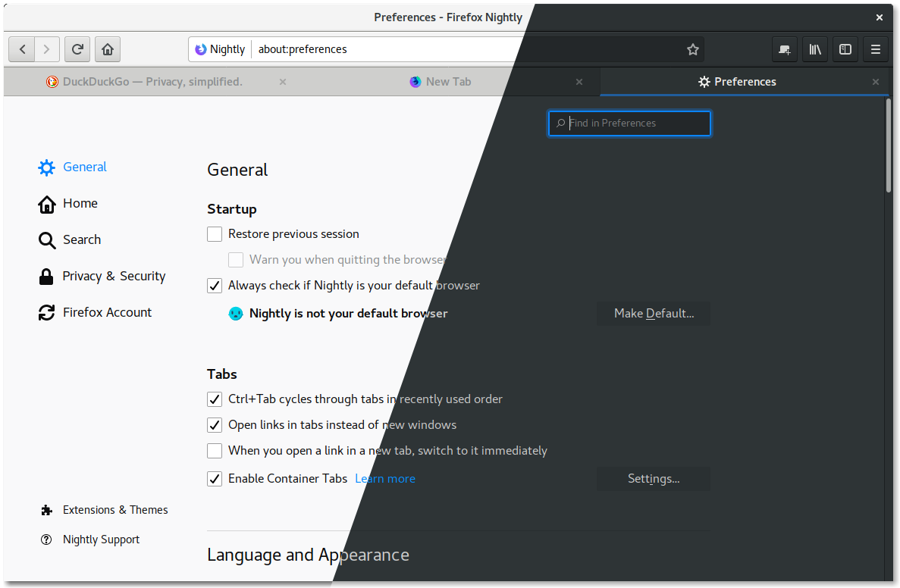Click the gear icon on the Preferences tab
This screenshot has height=588, width=900.
click(704, 82)
